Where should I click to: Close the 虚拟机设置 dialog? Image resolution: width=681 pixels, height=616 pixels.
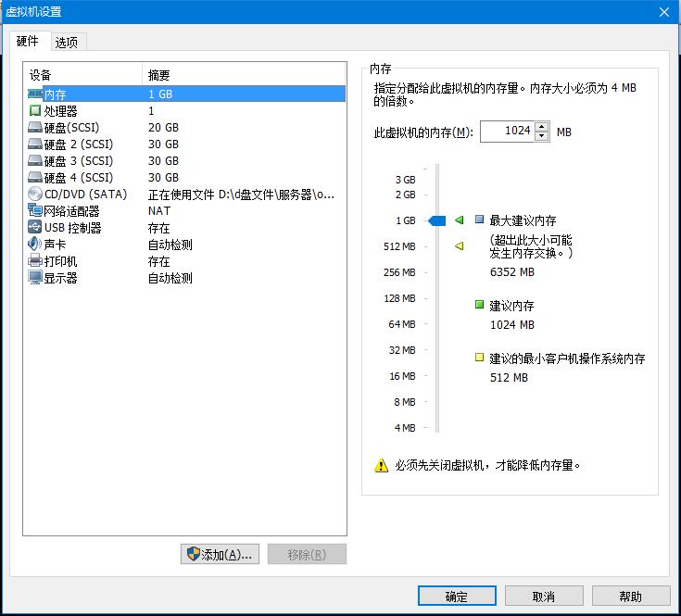664,12
